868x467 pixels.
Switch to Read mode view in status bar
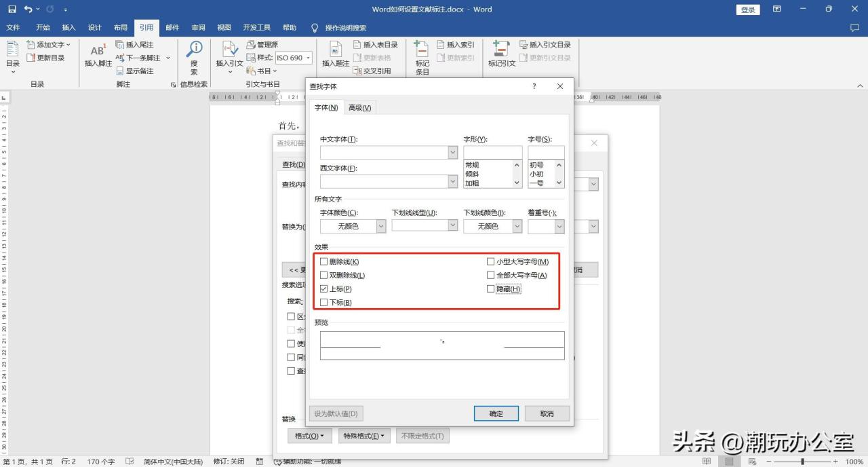point(707,462)
